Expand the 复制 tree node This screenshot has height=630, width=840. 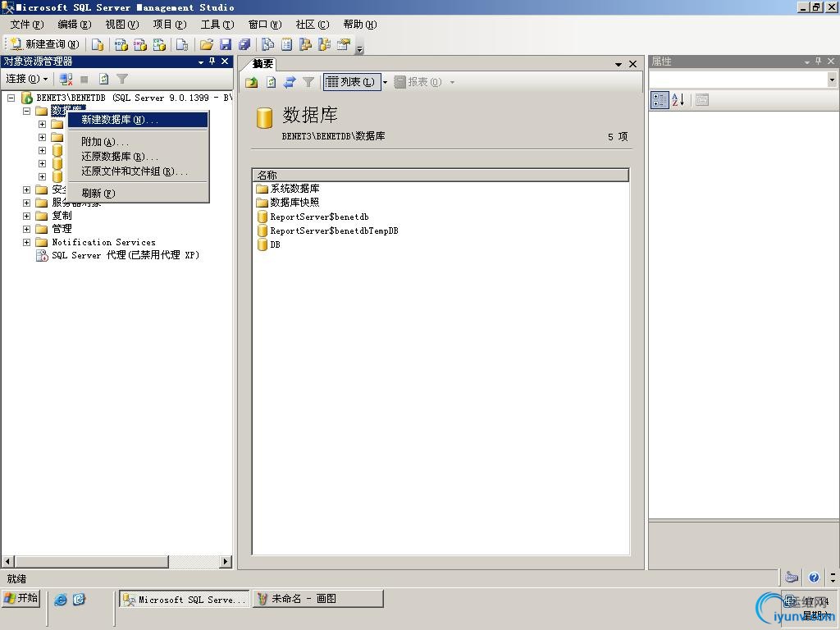click(27, 216)
